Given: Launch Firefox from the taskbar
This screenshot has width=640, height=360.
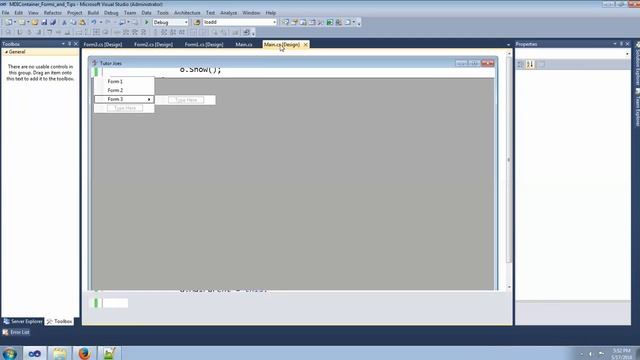Looking at the screenshot, I should (x=84, y=353).
